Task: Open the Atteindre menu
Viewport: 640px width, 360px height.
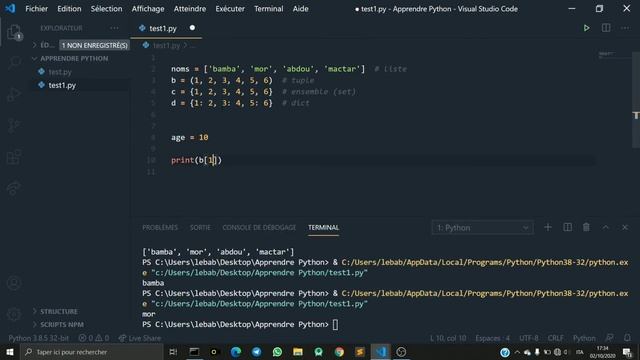Action: point(190,9)
